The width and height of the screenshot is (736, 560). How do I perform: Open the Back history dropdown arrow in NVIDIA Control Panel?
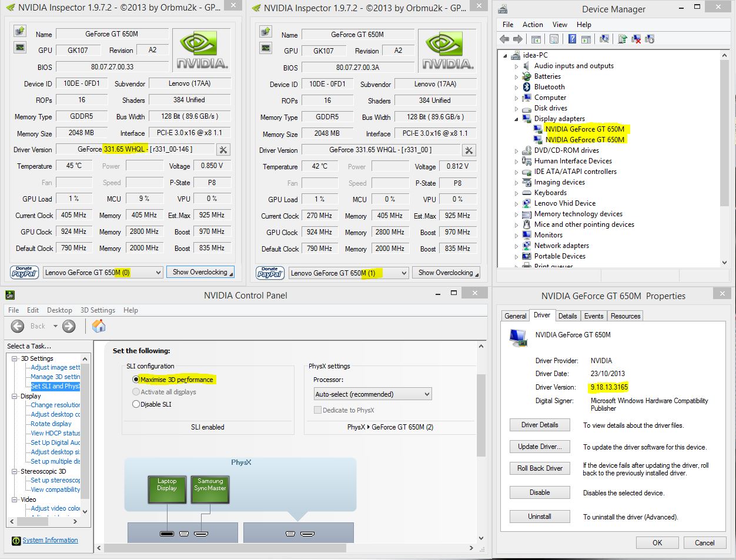tap(55, 326)
